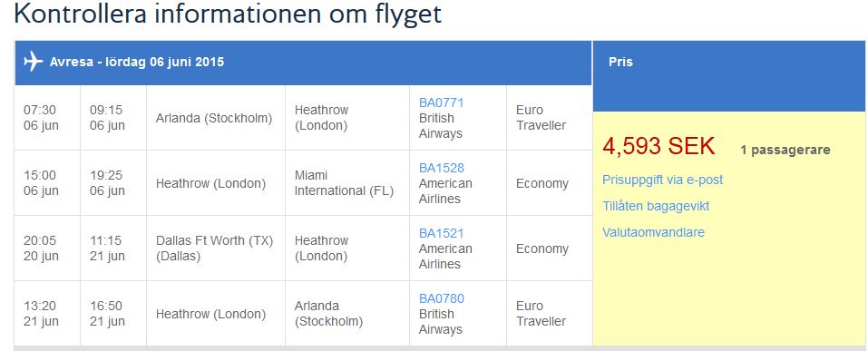Click the Avresa - lördag 06 juni 2015 header

click(137, 62)
